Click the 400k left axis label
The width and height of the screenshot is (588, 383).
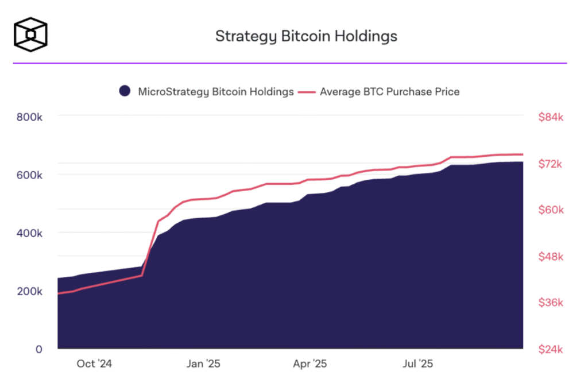coord(29,233)
